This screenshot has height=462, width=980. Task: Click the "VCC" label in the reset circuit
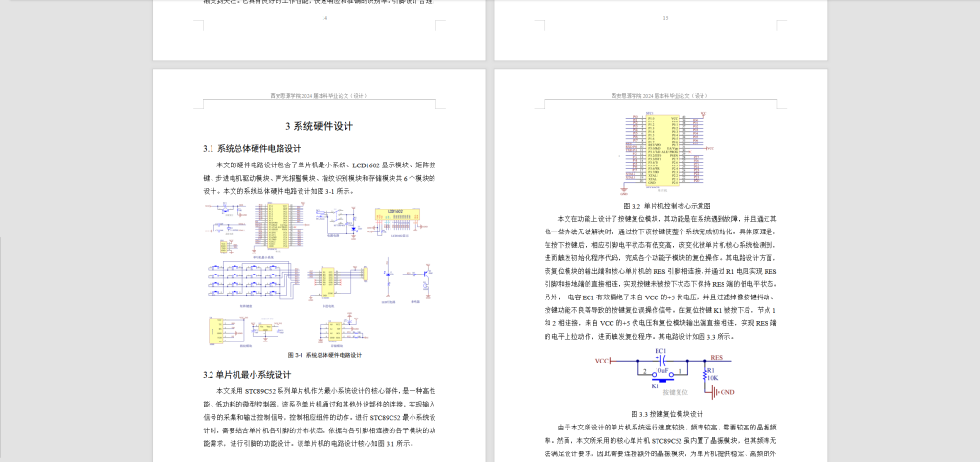[x=601, y=361]
